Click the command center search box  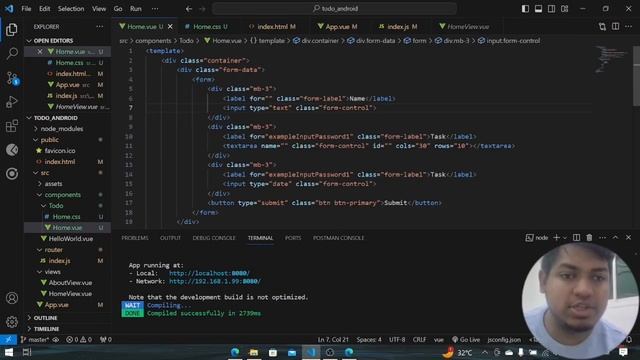(x=335, y=9)
